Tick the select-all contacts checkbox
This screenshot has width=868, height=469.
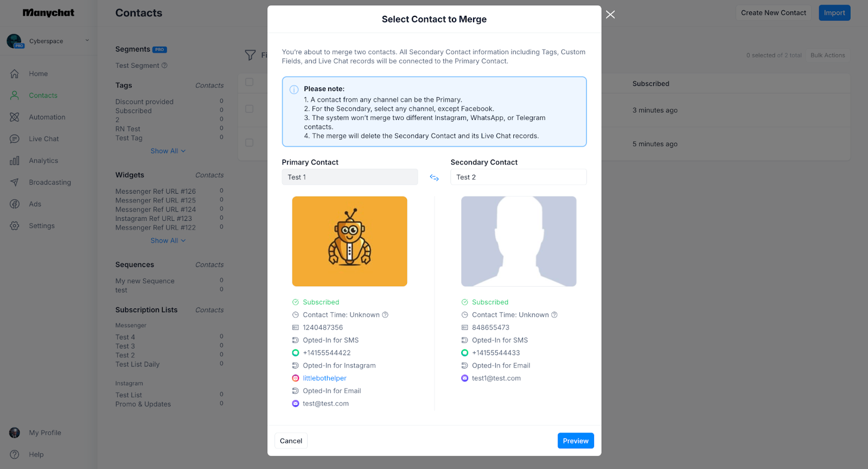point(250,82)
